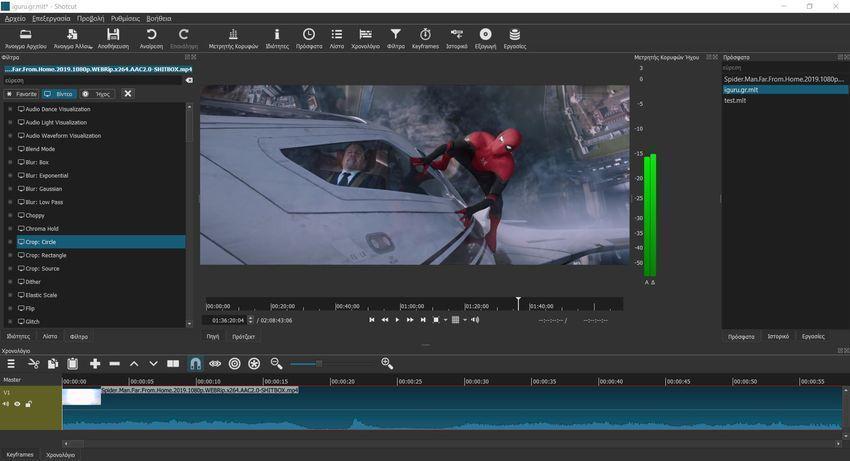The height and width of the screenshot is (461, 850).
Task: Open the Εργασίες jobs toolbar icon
Action: pyautogui.click(x=514, y=34)
